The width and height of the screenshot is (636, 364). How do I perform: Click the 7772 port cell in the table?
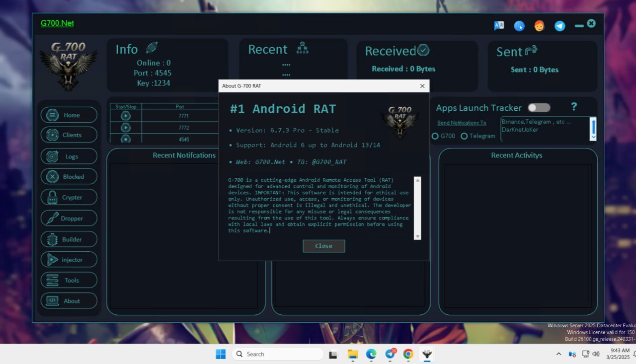180,128
